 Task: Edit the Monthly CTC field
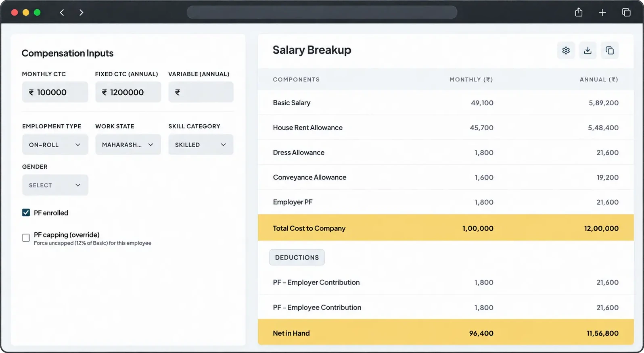[55, 92]
